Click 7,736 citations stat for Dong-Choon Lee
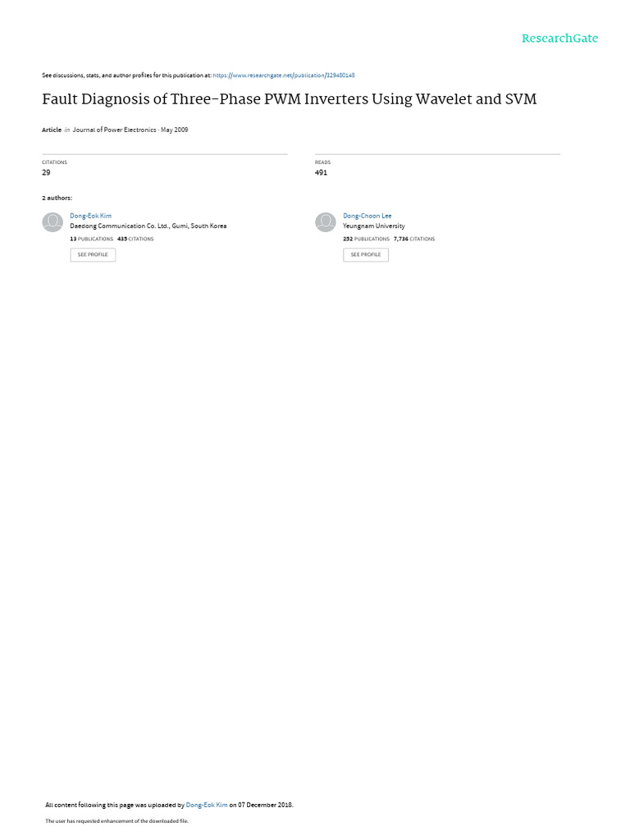Image resolution: width=630 pixels, height=840 pixels. tap(414, 239)
